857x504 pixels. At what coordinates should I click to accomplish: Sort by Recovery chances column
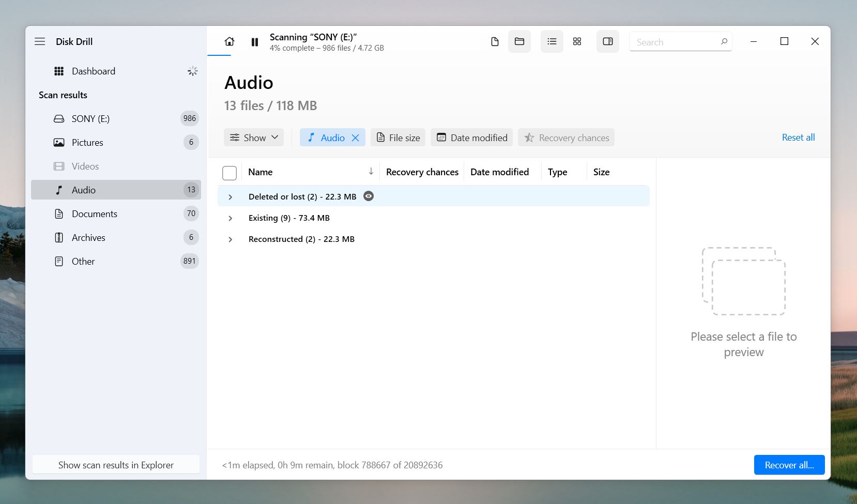coord(422,172)
